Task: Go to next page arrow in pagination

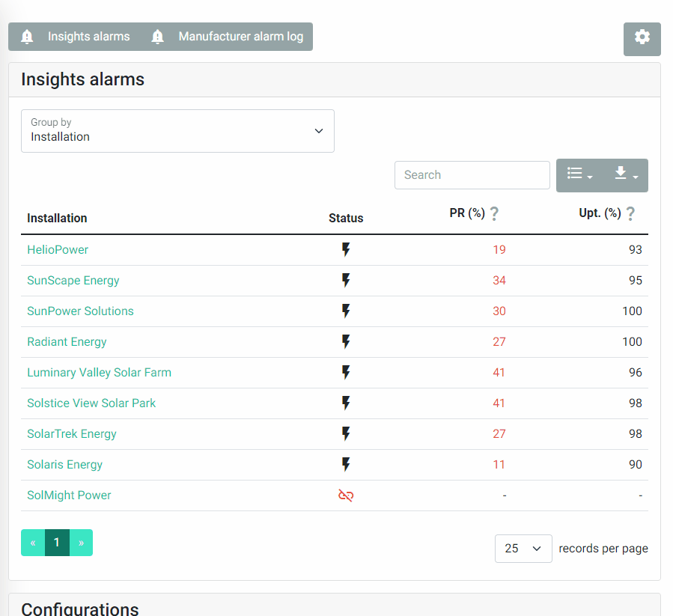Action: click(81, 543)
